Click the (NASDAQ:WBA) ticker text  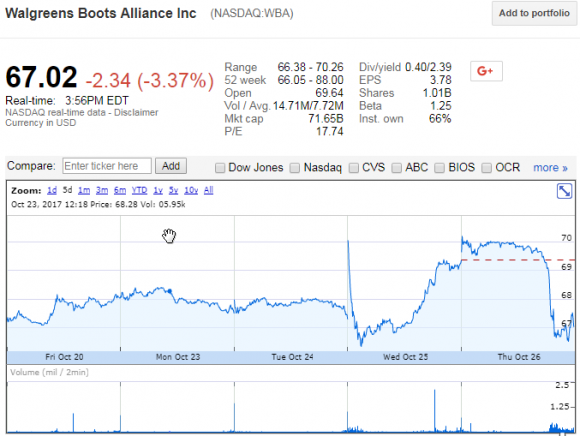click(252, 13)
